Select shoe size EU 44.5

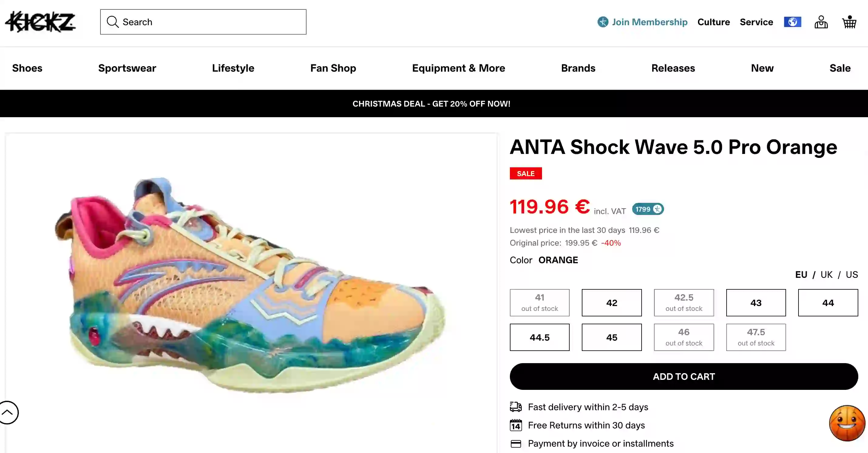tap(540, 337)
